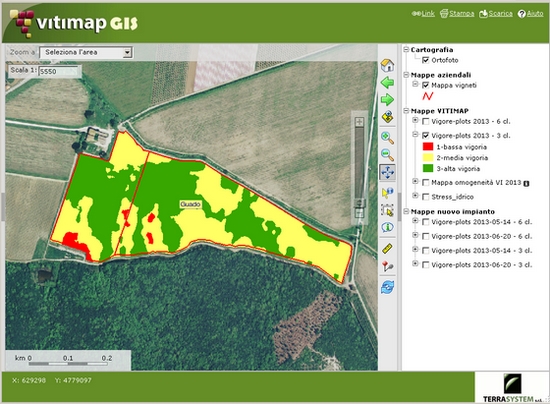Go forward to next map view
Screen dimensions: 550x404
pyautogui.click(x=387, y=100)
